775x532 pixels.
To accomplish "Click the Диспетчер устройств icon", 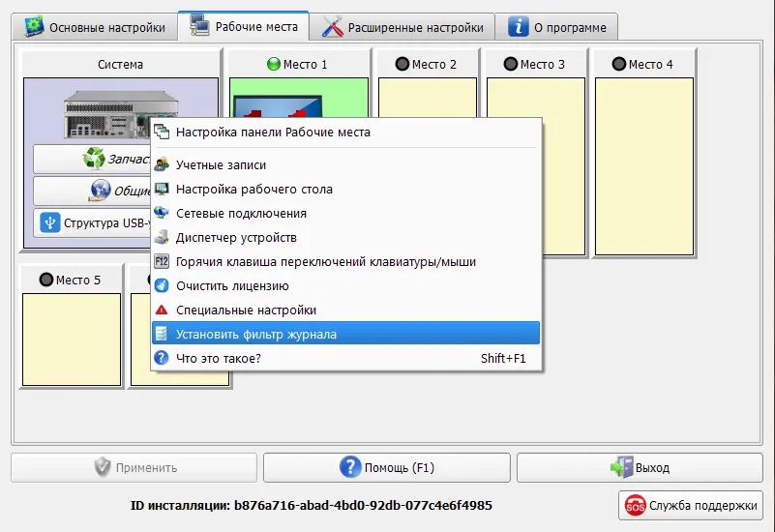I will pos(162,238).
